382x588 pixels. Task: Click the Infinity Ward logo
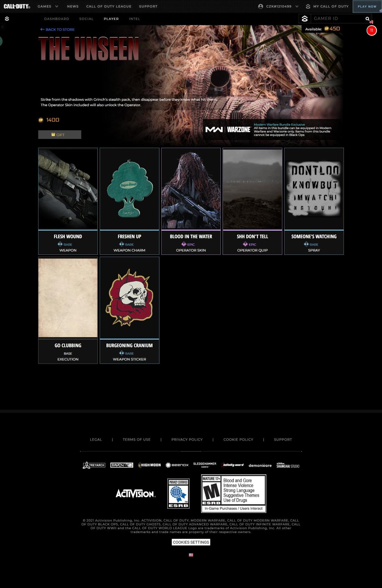click(x=233, y=465)
